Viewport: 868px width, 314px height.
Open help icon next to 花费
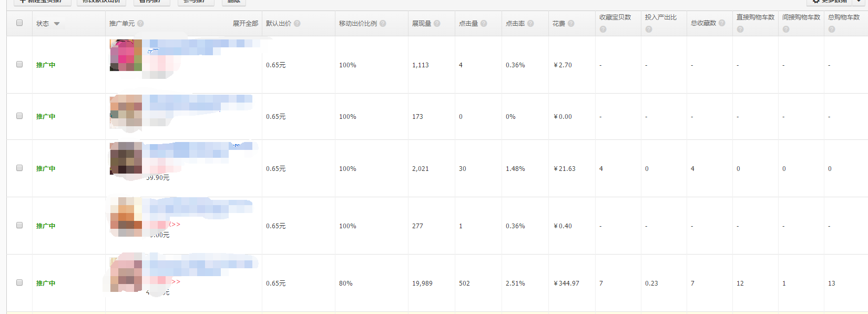coord(571,24)
